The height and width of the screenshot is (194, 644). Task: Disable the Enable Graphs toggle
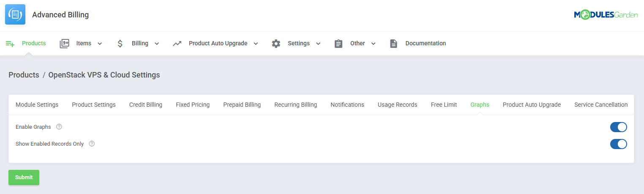(618, 127)
